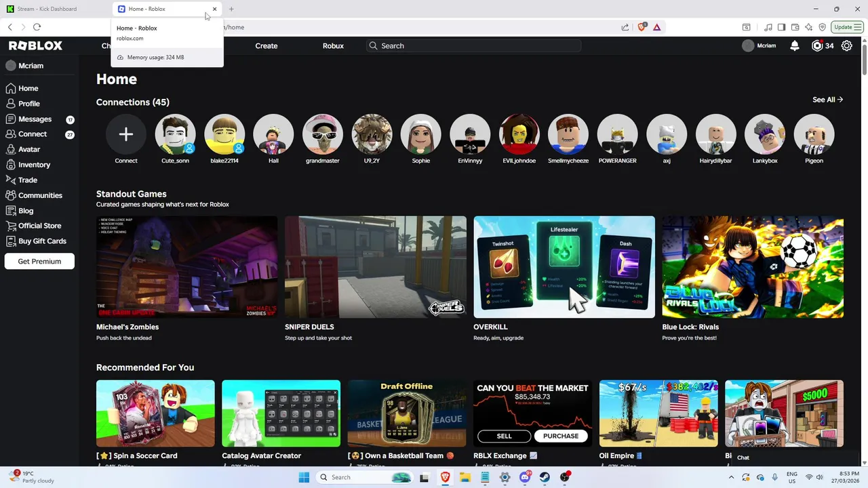Viewport: 868px width, 488px height.
Task: Click the Windows taskbar Search box
Action: pos(364,477)
